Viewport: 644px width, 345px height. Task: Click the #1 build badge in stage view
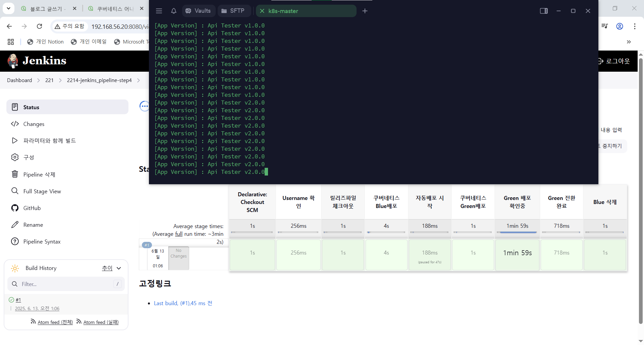coord(147,245)
